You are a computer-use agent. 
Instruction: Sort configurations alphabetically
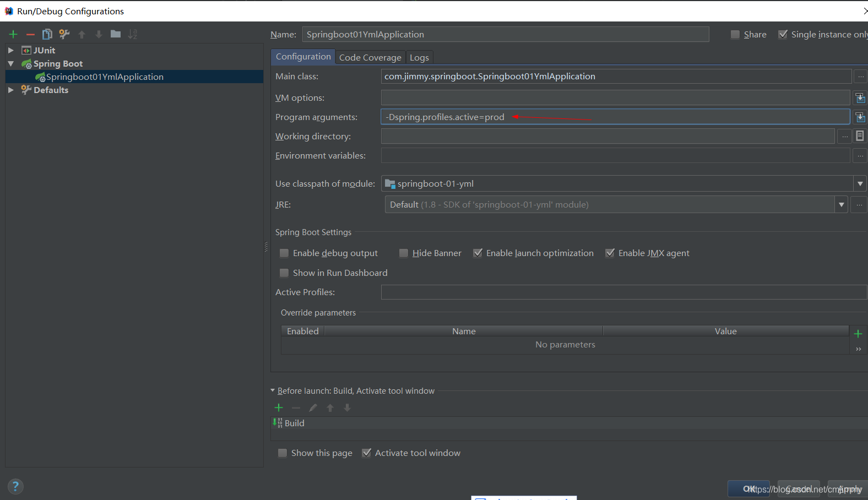coord(133,34)
